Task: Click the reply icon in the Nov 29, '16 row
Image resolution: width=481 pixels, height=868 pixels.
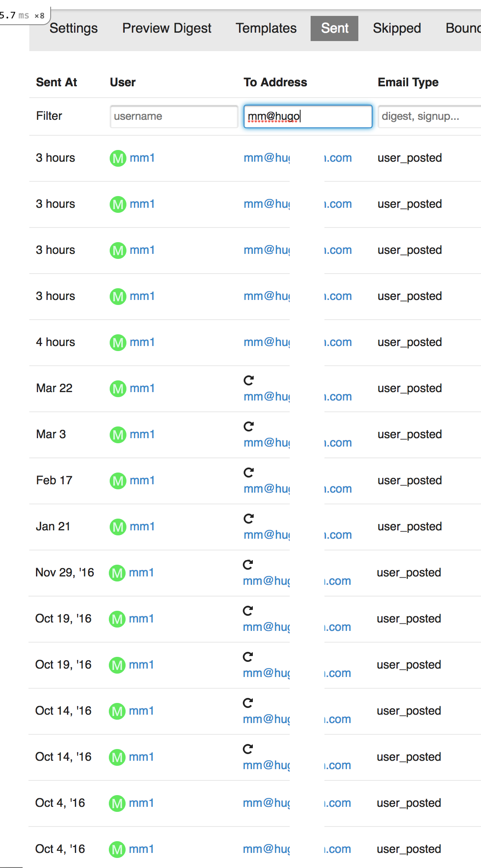Action: 248,565
